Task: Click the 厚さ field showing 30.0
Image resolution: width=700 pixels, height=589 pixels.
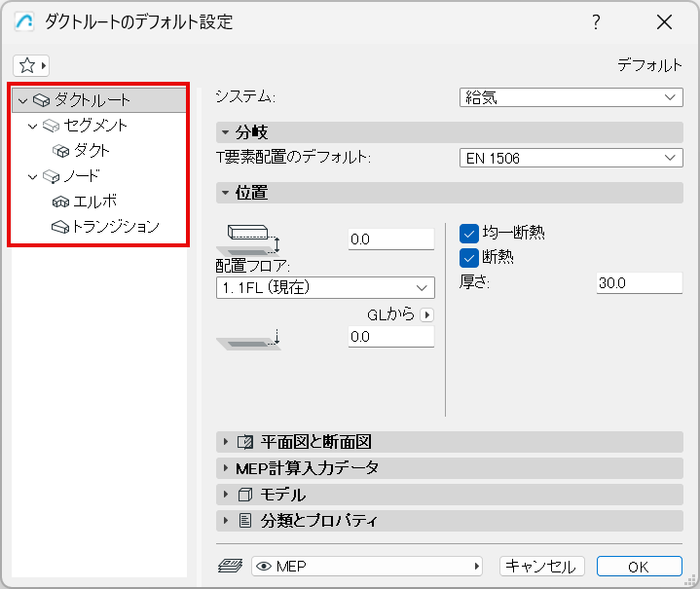Action: tap(640, 282)
